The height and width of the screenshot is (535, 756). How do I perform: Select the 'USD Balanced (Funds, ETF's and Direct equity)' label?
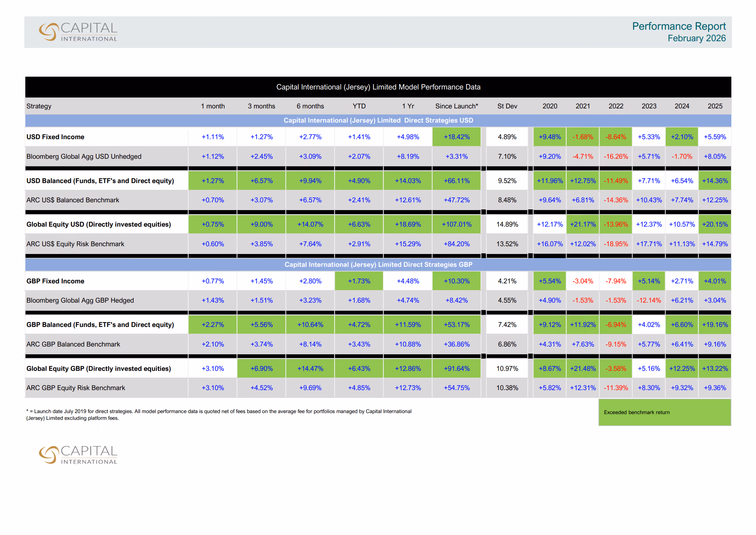click(x=100, y=181)
